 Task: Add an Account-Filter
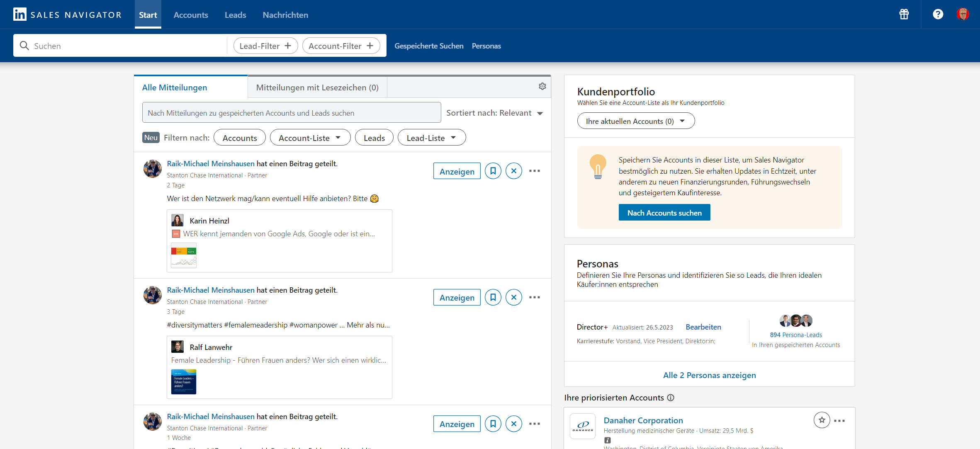[341, 46]
